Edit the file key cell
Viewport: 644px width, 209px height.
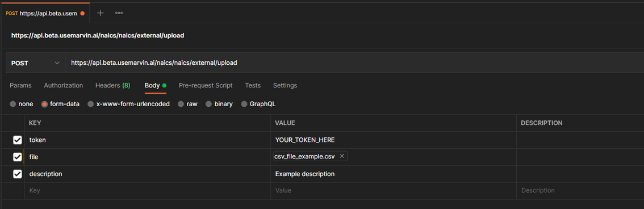click(x=148, y=157)
